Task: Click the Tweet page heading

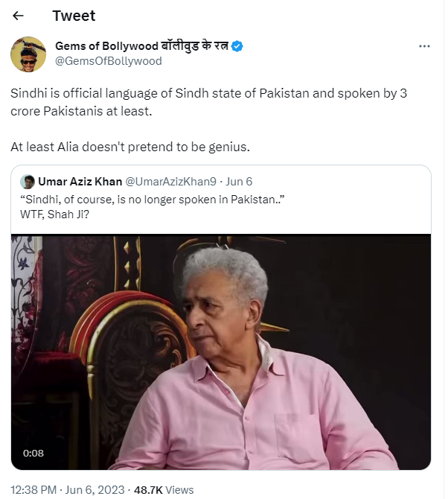Action: click(74, 16)
